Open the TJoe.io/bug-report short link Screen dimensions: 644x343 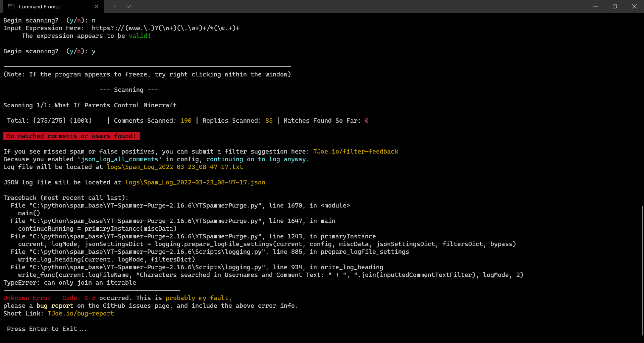(x=80, y=313)
